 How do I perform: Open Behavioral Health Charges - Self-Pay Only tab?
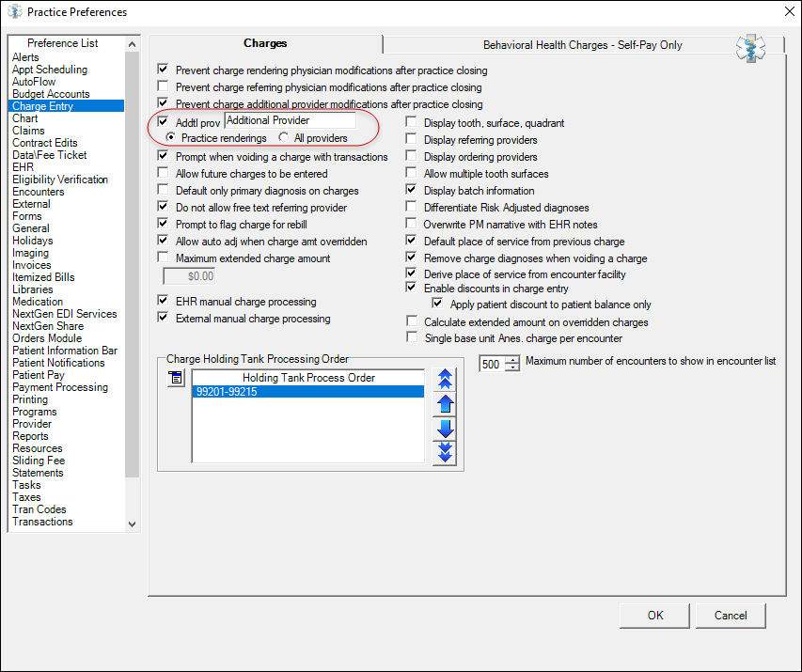pos(583,45)
